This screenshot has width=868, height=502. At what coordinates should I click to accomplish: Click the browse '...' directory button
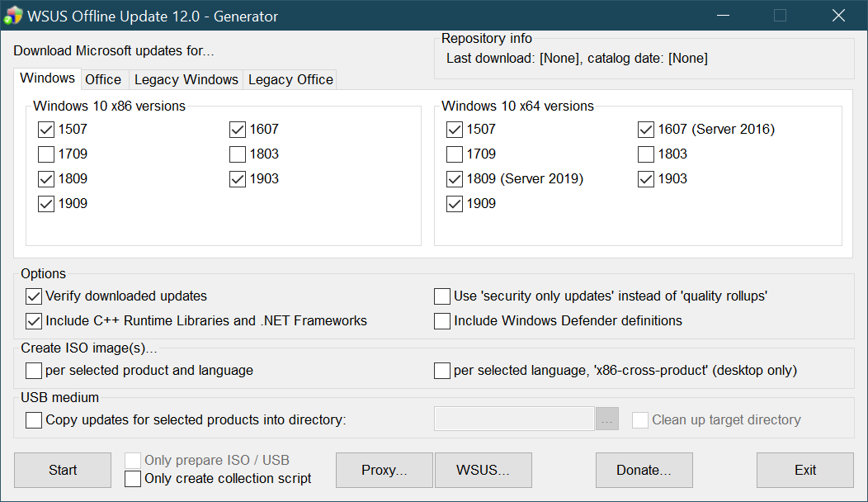click(x=607, y=419)
